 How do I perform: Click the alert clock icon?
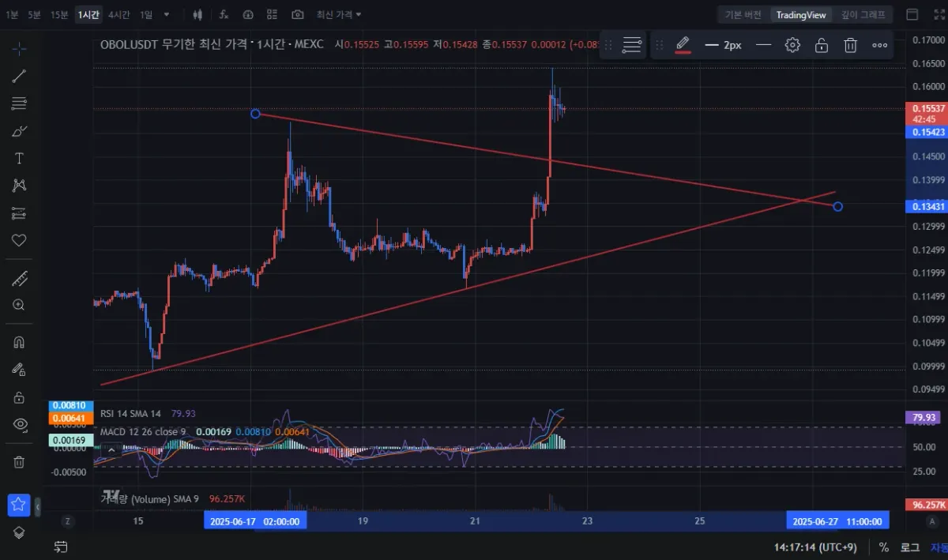click(x=248, y=14)
